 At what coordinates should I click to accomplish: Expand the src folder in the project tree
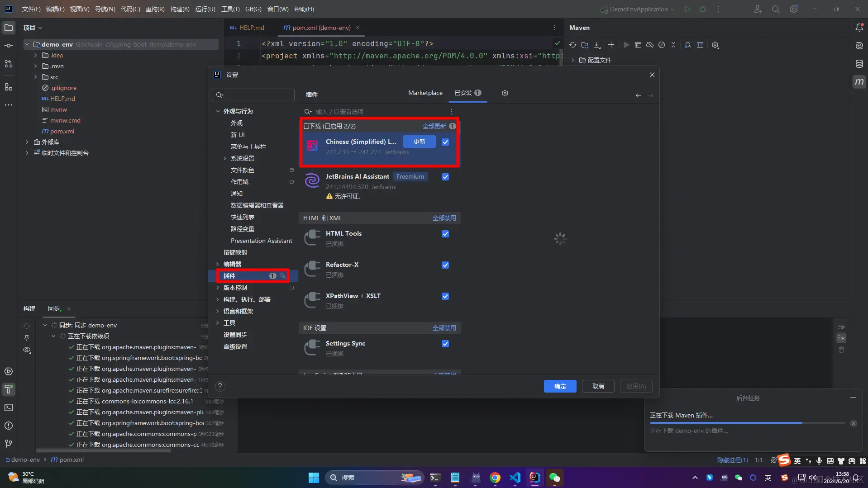point(36,77)
